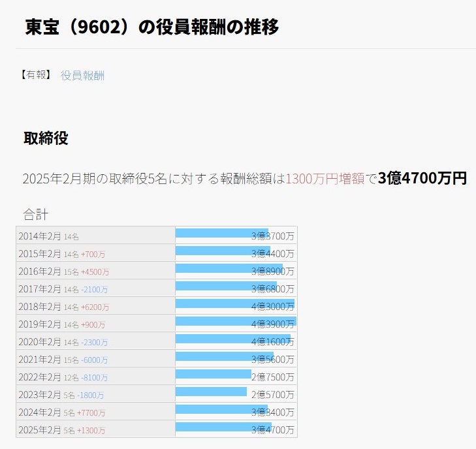
Task: Select the 2023年2月 row label
Action: coord(39,395)
